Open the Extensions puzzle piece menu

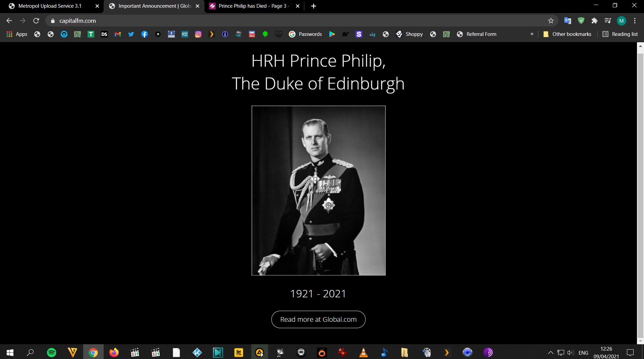point(594,21)
